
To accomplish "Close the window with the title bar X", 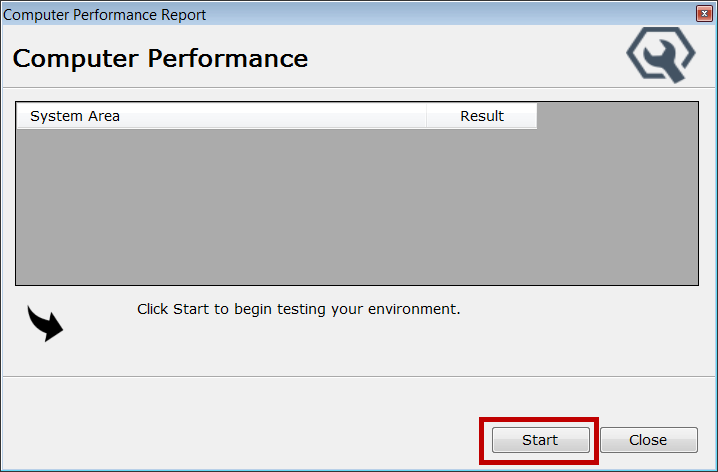I will (x=706, y=14).
